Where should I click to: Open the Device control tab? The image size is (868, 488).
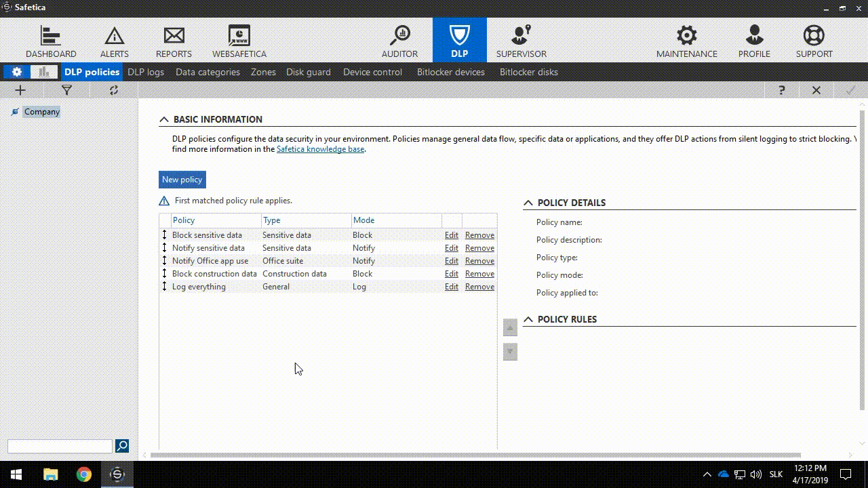pyautogui.click(x=372, y=72)
